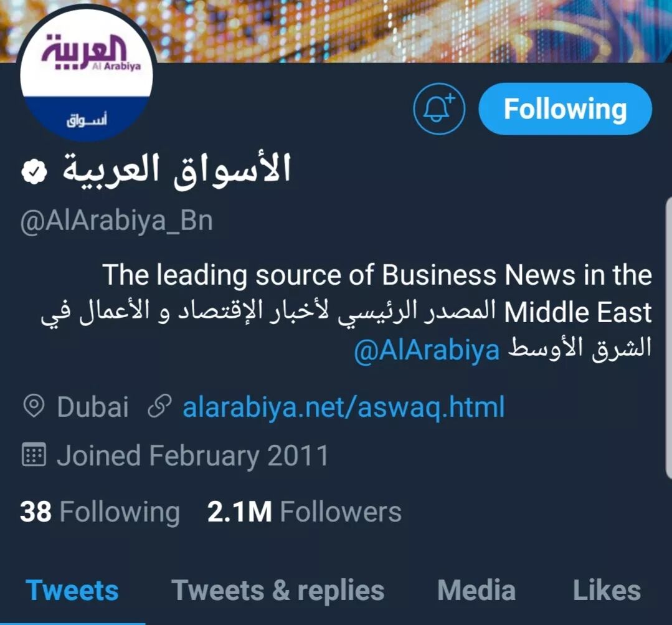
Task: Click the verified badge next to name
Action: [x=34, y=172]
